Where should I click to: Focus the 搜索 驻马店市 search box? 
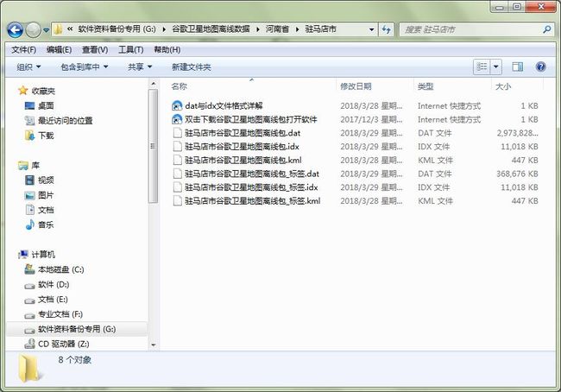[476, 29]
